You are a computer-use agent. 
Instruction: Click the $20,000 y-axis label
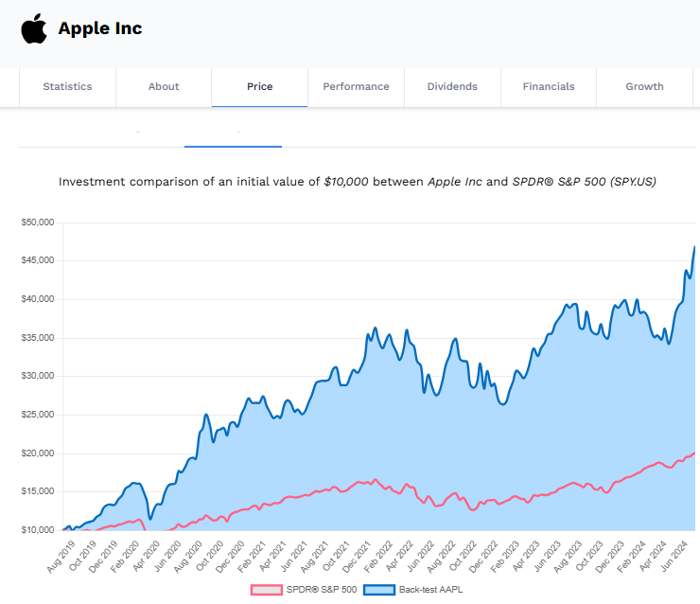[x=38, y=453]
